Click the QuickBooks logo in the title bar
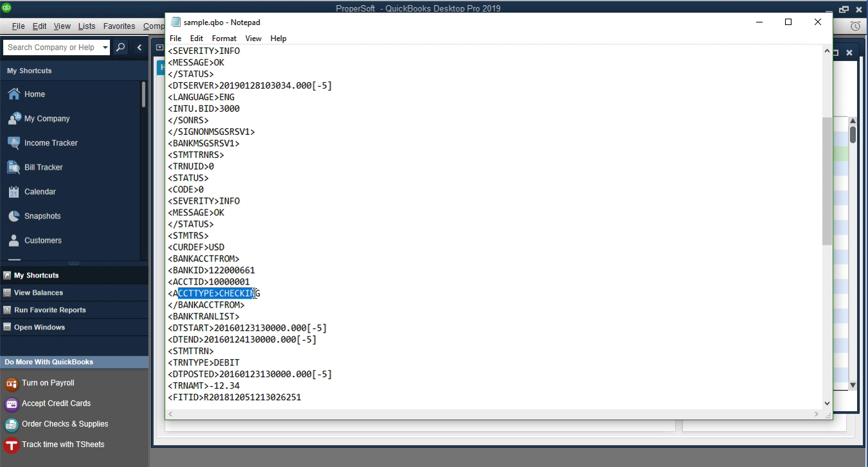 tap(6, 8)
